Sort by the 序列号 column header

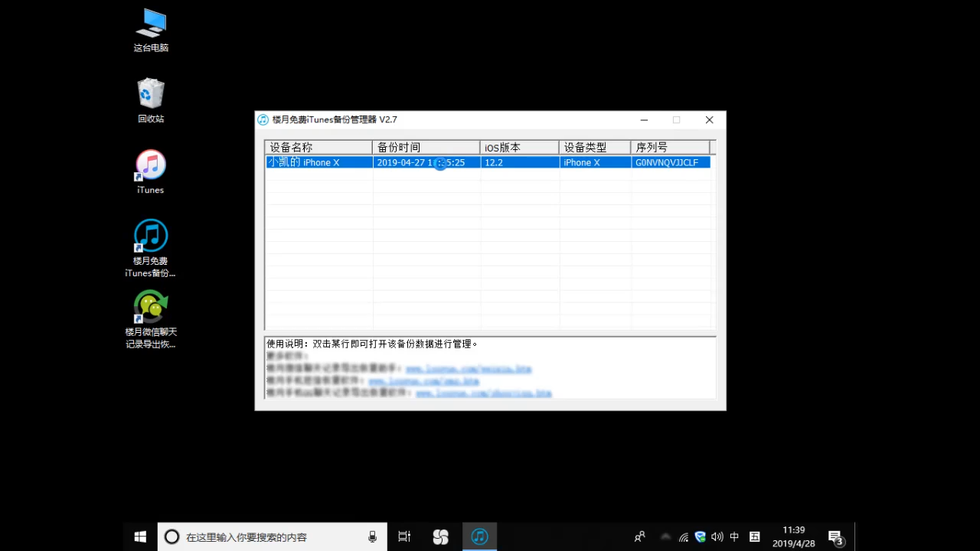pyautogui.click(x=671, y=147)
